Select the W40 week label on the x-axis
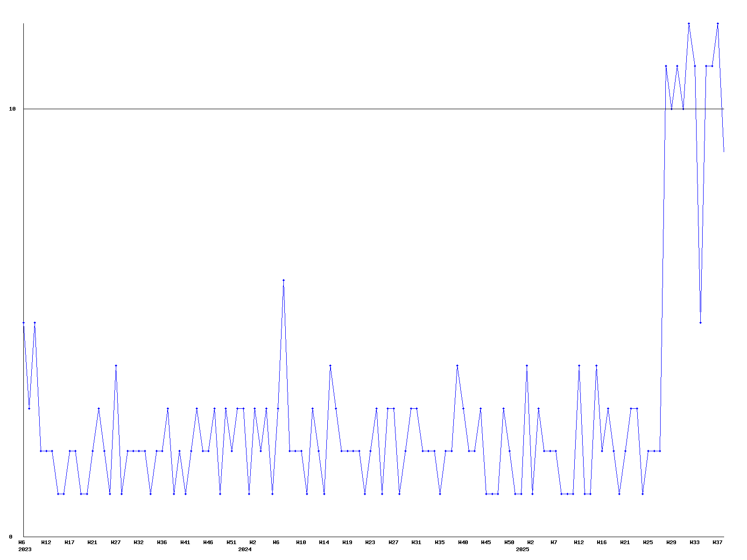Image resolution: width=747 pixels, height=560 pixels. click(463, 542)
